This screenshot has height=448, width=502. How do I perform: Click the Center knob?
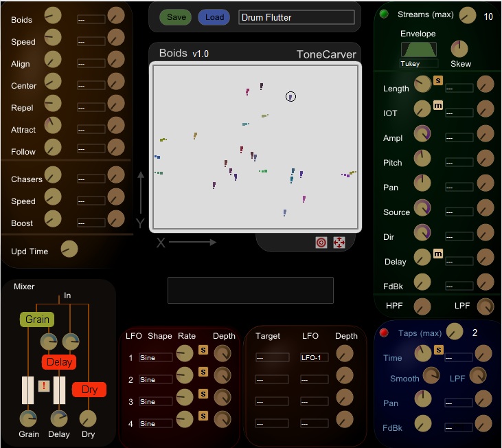click(53, 81)
